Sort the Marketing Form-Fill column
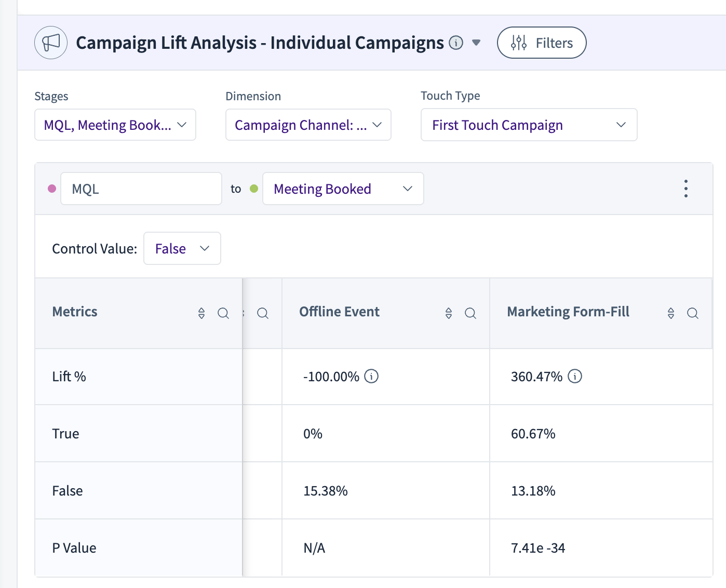 tap(671, 313)
